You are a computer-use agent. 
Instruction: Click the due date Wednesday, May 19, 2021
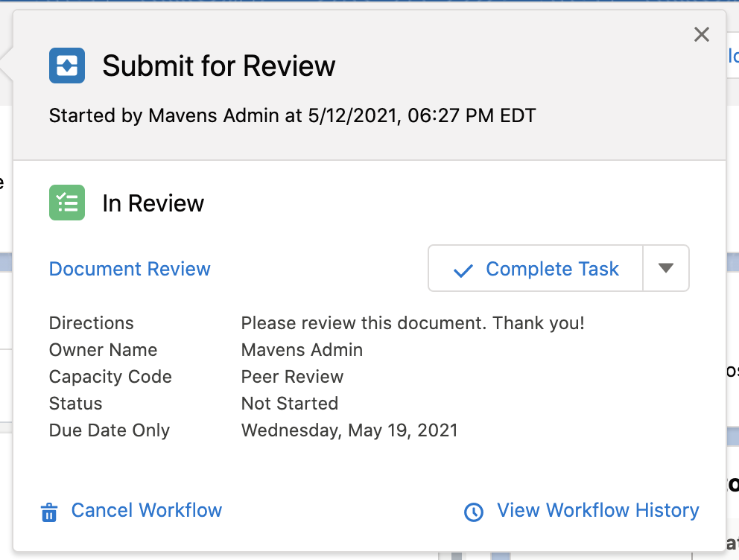pos(349,430)
